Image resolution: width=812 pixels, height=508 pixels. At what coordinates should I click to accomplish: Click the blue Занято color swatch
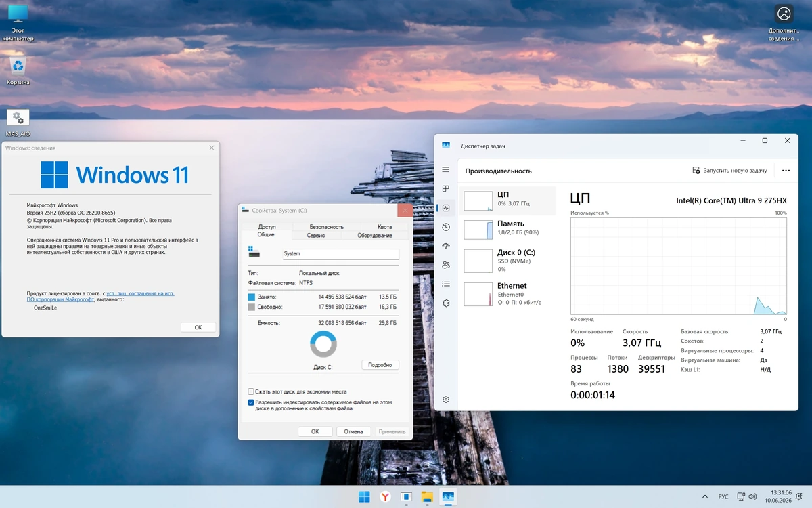point(252,297)
